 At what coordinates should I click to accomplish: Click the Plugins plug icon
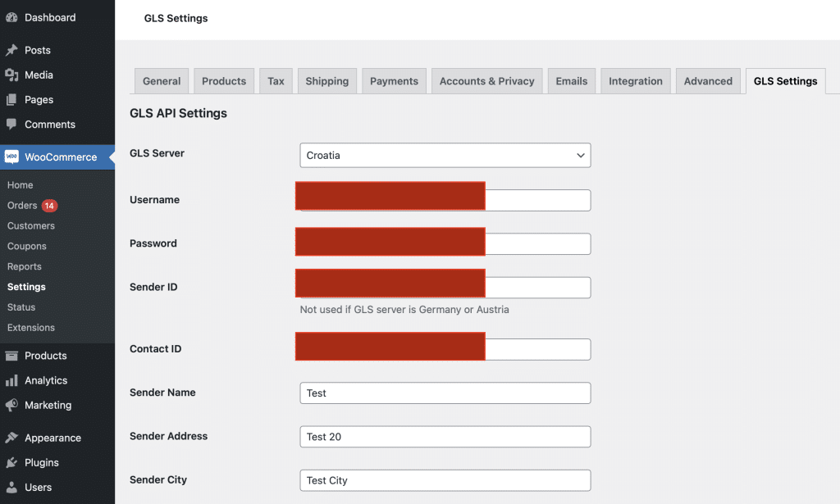11,462
